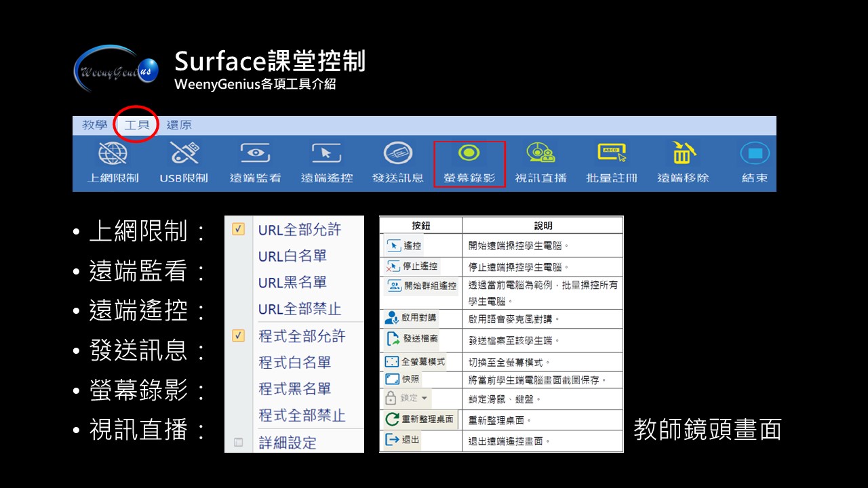Launch the 視訊直播 video broadcast tool

(x=540, y=163)
